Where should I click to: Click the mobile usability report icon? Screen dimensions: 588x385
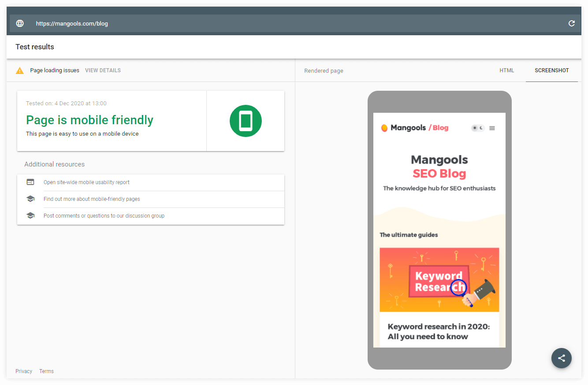30,182
